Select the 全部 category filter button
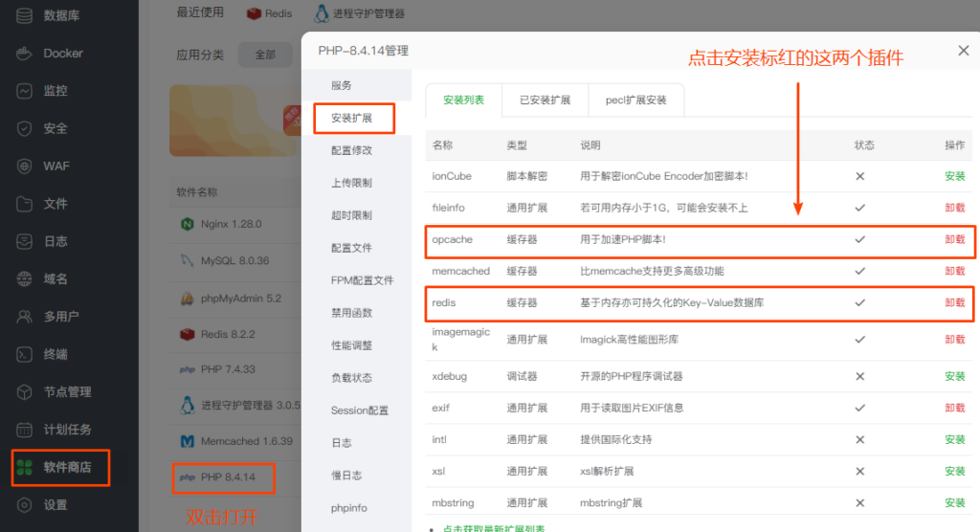This screenshot has width=980, height=532. [x=265, y=55]
